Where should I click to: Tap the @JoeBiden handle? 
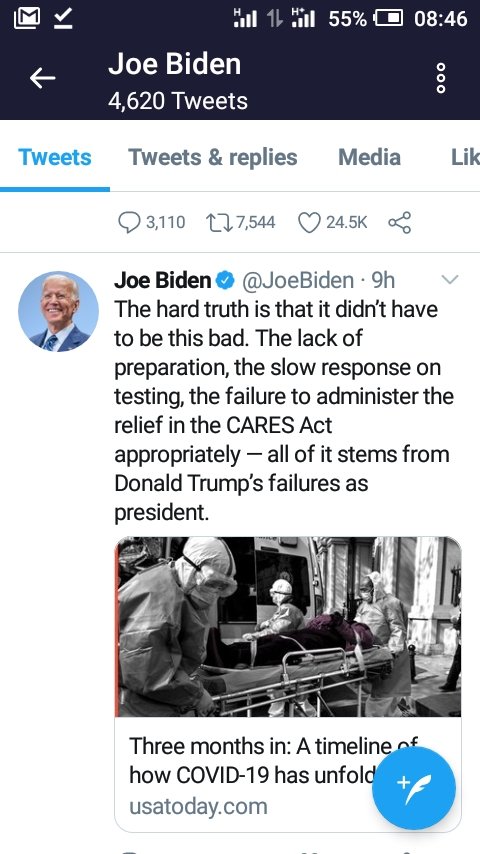point(297,280)
